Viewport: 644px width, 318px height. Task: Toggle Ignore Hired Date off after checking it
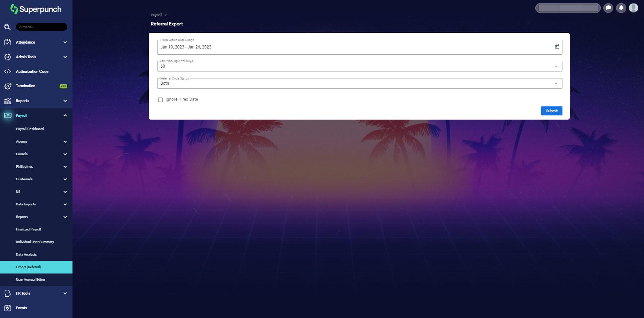pos(160,99)
